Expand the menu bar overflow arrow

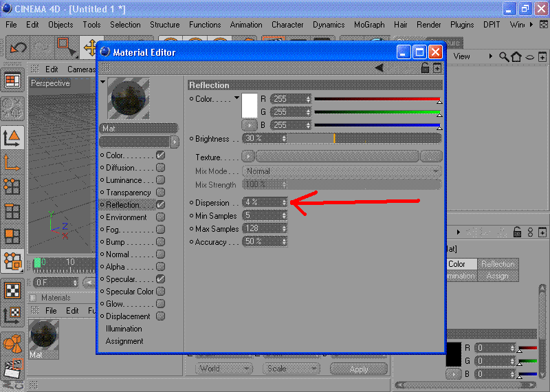tap(531, 25)
